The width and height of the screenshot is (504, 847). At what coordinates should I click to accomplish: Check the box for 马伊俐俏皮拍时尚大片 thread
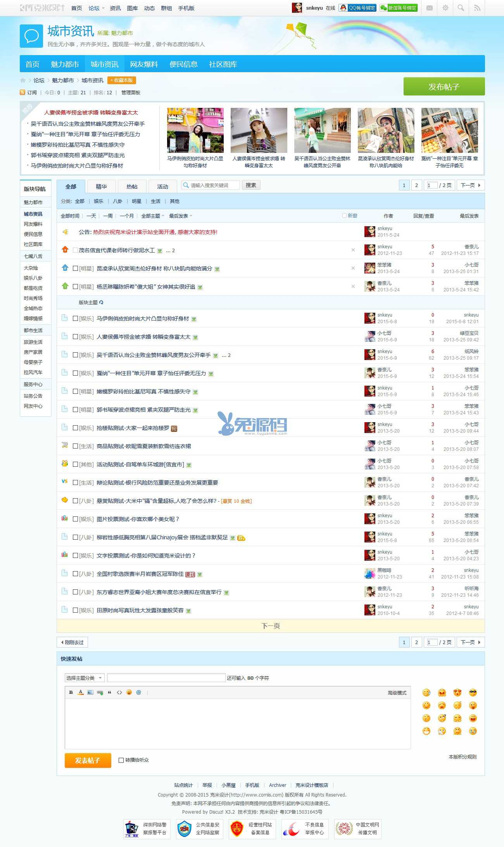tap(76, 319)
